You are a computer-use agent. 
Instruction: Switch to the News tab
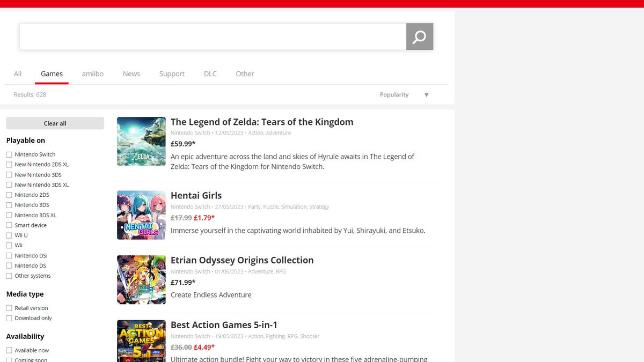131,74
